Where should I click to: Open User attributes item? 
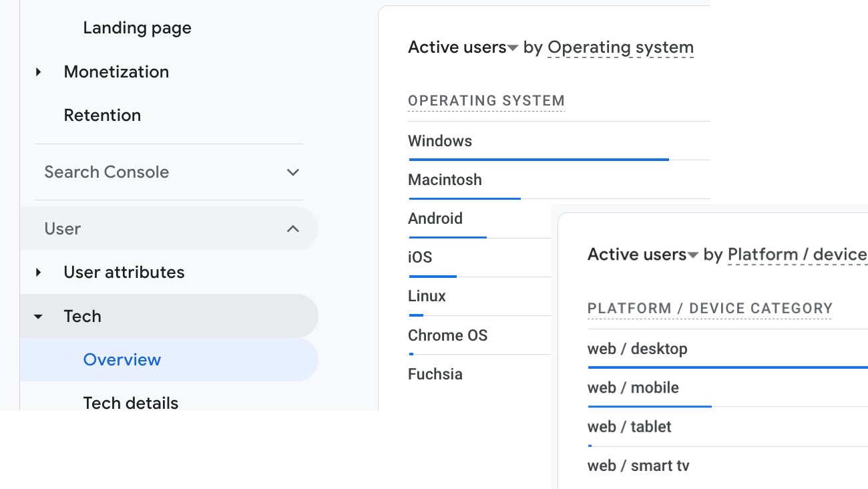(x=124, y=272)
